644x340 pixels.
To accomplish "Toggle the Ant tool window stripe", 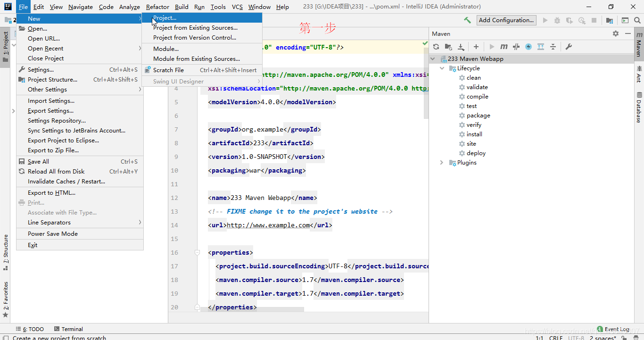I will (x=639, y=74).
